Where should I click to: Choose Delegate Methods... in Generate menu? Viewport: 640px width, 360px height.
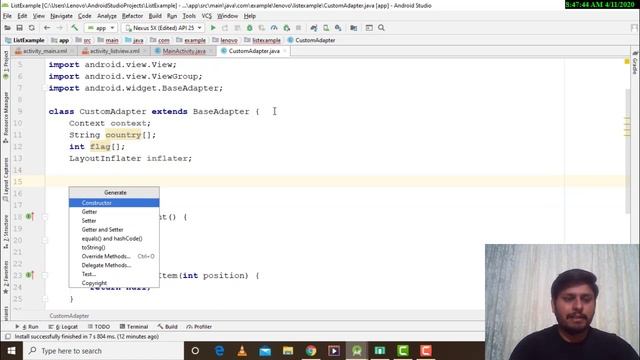[x=114, y=265]
